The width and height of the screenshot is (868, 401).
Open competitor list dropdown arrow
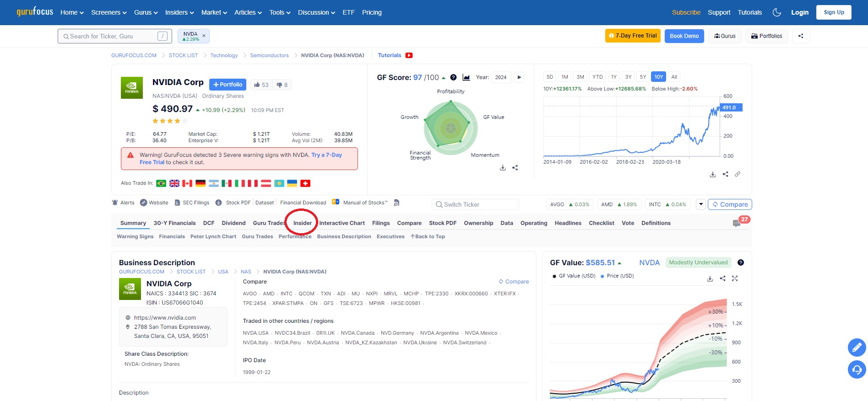coord(700,204)
